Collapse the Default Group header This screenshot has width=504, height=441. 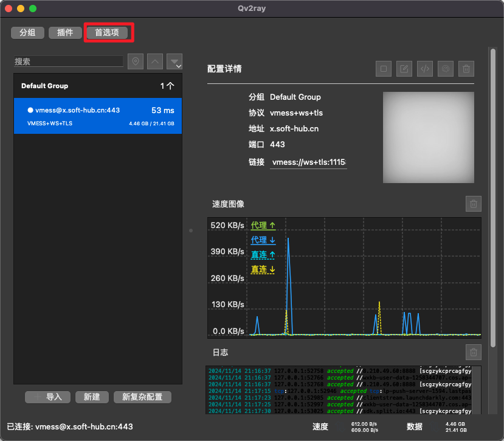pyautogui.click(x=98, y=86)
